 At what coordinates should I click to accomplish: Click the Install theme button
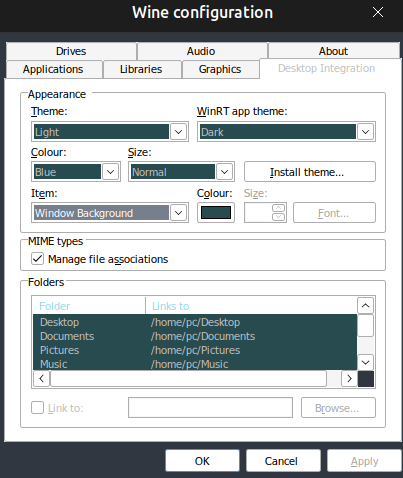point(310,172)
